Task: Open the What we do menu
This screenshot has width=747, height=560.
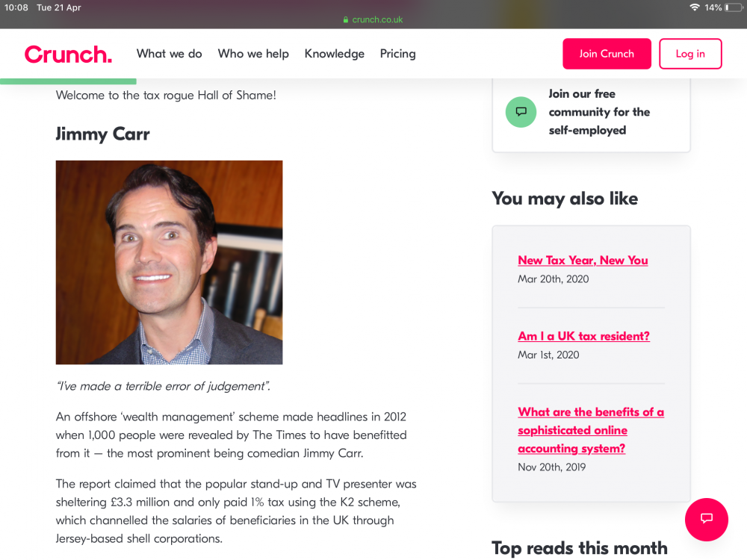Action: 169,54
